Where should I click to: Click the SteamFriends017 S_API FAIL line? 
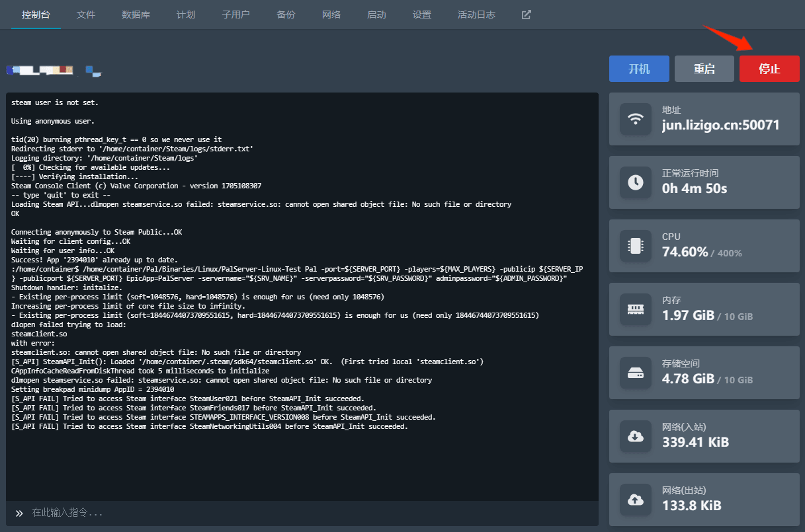tap(194, 408)
